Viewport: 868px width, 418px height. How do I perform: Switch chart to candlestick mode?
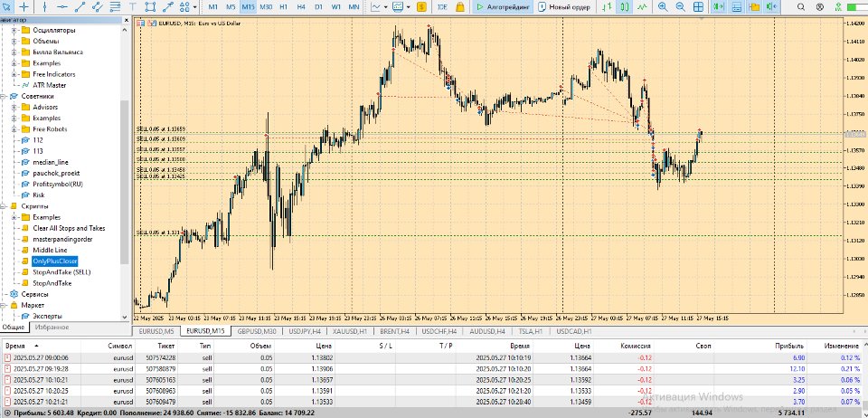pos(625,6)
